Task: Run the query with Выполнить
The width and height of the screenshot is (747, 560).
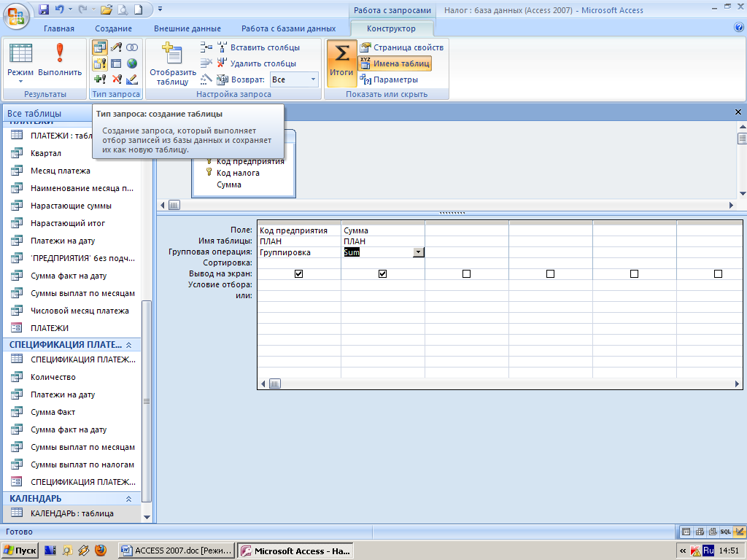Action: point(60,60)
